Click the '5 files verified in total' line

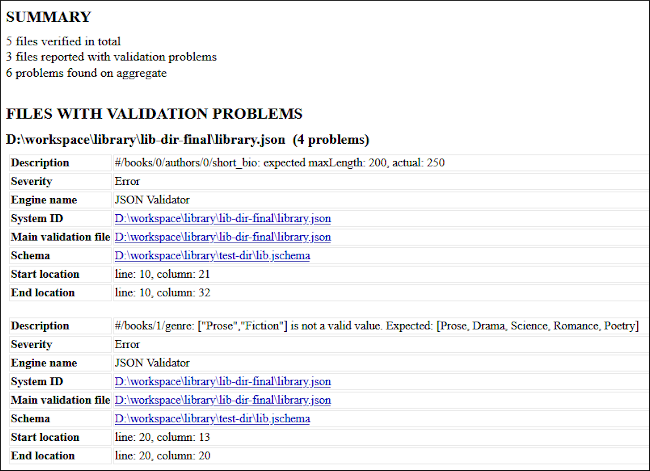point(63,41)
